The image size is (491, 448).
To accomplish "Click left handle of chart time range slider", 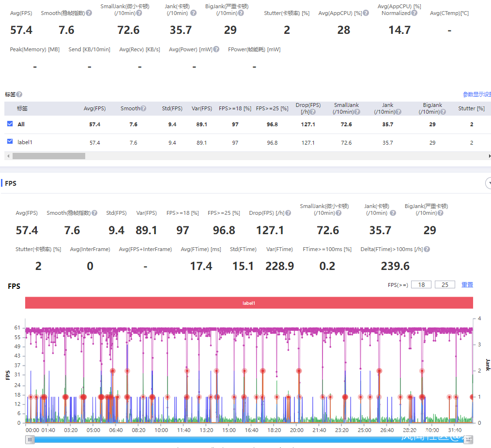I will [x=31, y=439].
